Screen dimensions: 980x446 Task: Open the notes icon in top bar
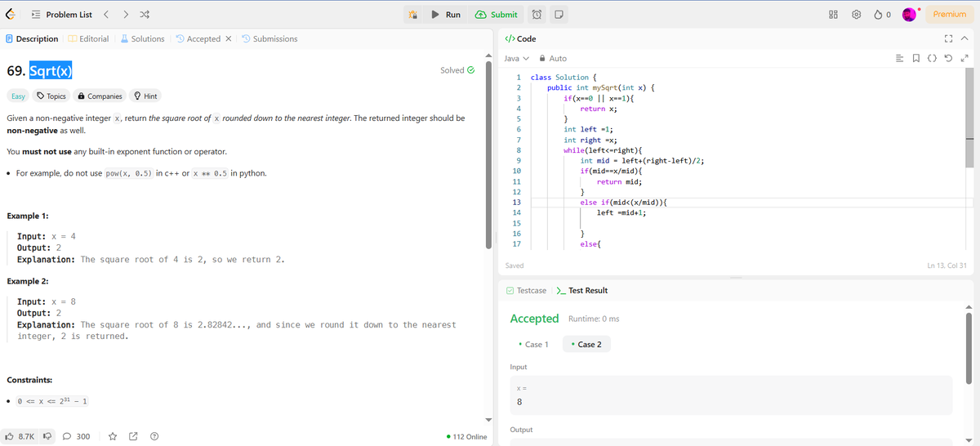pyautogui.click(x=558, y=15)
